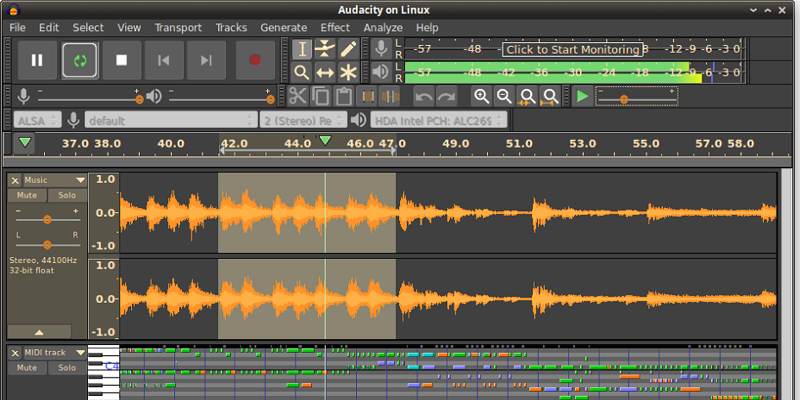Screen dimensions: 800x400
Task: Close the Music track
Action: click(15, 180)
